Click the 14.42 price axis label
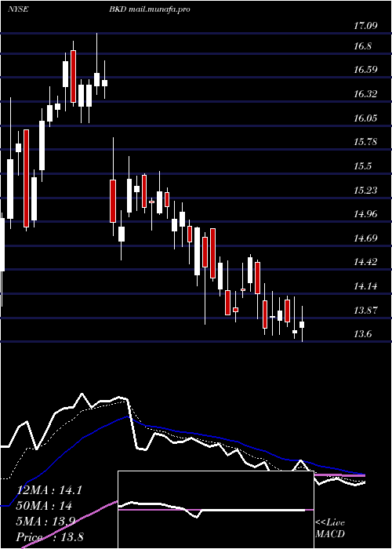 (365, 262)
